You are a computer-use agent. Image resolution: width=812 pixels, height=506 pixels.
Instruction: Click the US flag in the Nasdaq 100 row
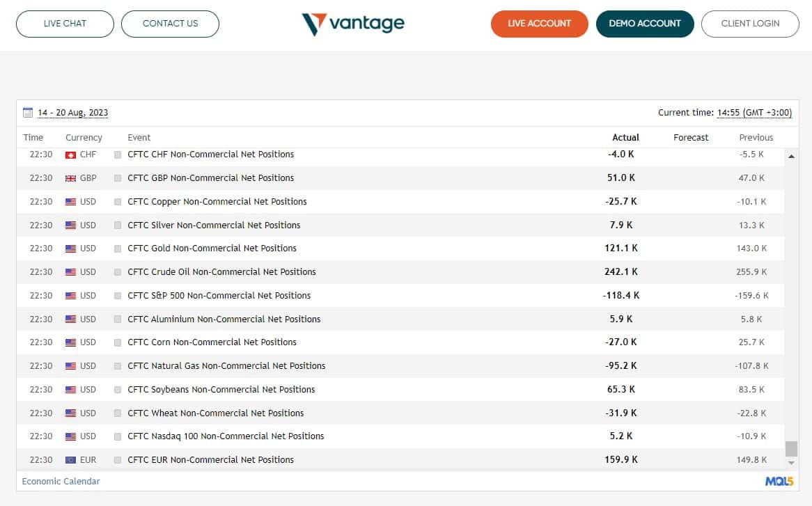point(70,436)
